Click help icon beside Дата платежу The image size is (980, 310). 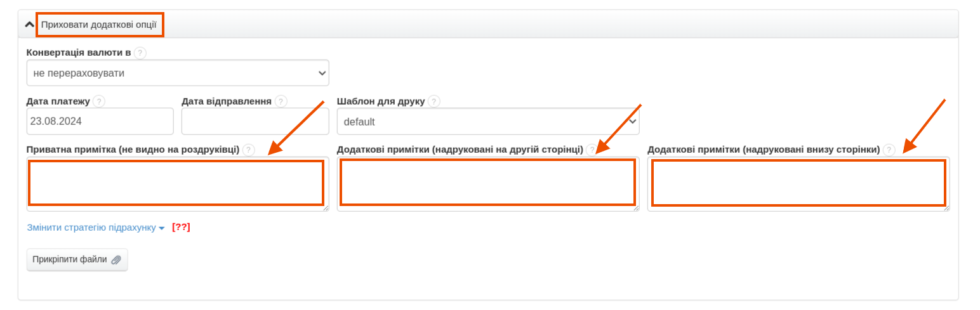point(99,101)
